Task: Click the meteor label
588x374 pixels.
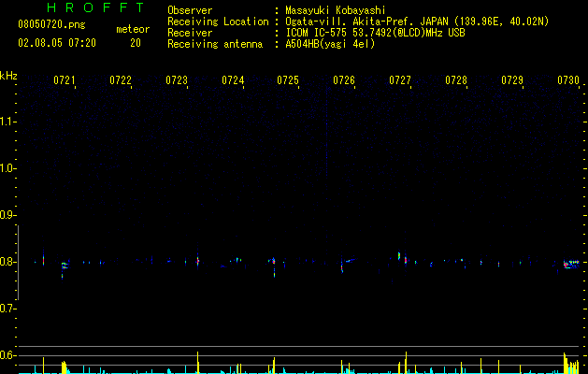Action: (133, 29)
